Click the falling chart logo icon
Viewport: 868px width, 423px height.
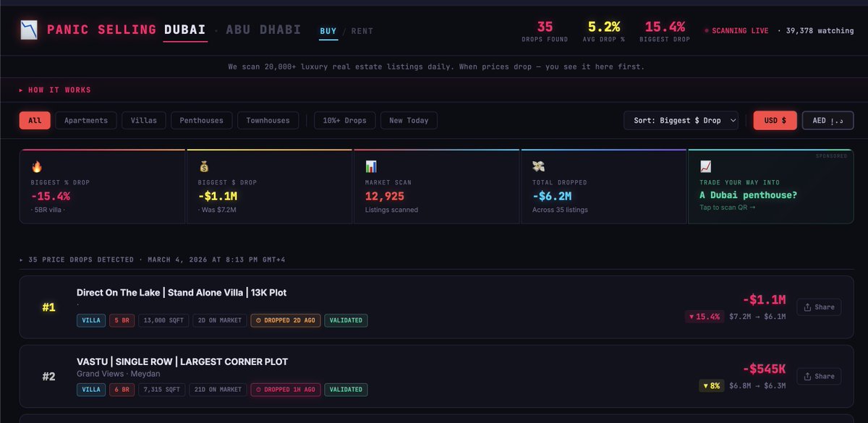(x=29, y=30)
